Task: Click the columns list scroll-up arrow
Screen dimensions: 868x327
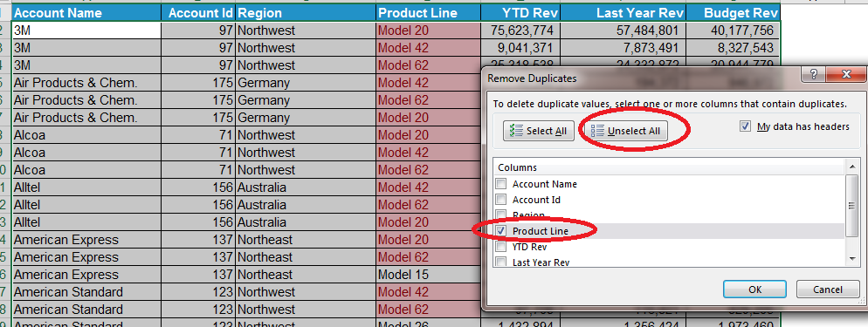Action: [x=851, y=167]
